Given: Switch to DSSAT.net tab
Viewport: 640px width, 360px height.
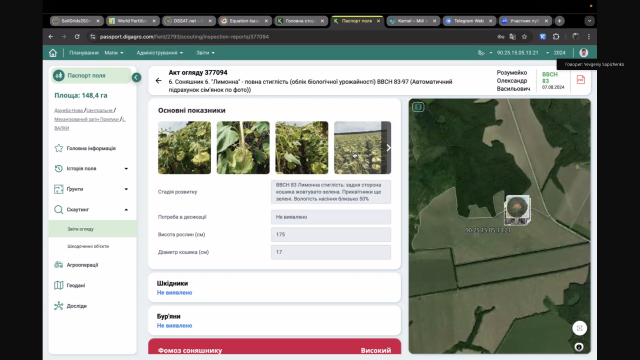Looking at the screenshot, I should pos(189,21).
